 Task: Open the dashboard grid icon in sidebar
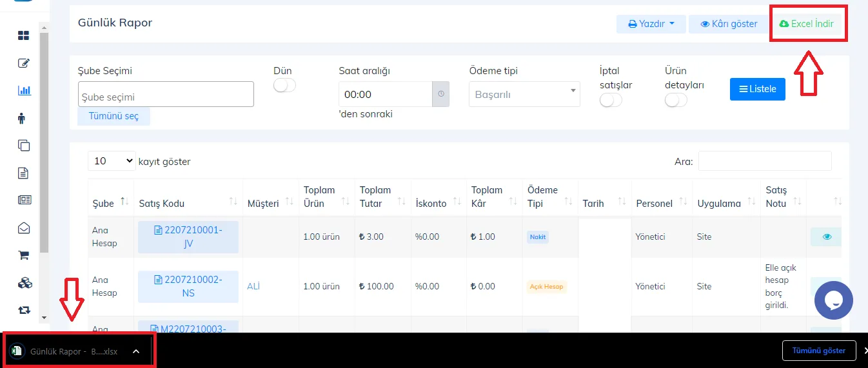coord(24,35)
